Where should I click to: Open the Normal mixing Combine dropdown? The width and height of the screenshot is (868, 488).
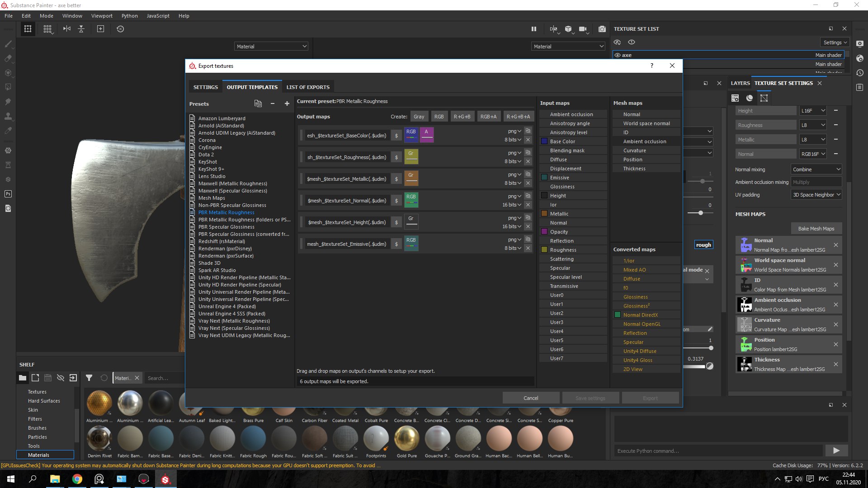[816, 169]
